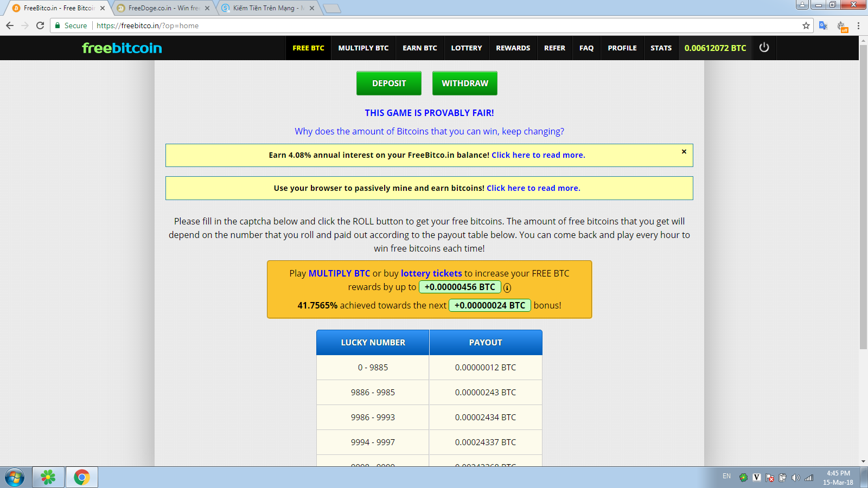Close the Kiếm Tiền Trên Mạng tab
Viewport: 868px width, 488px height.
click(x=312, y=8)
